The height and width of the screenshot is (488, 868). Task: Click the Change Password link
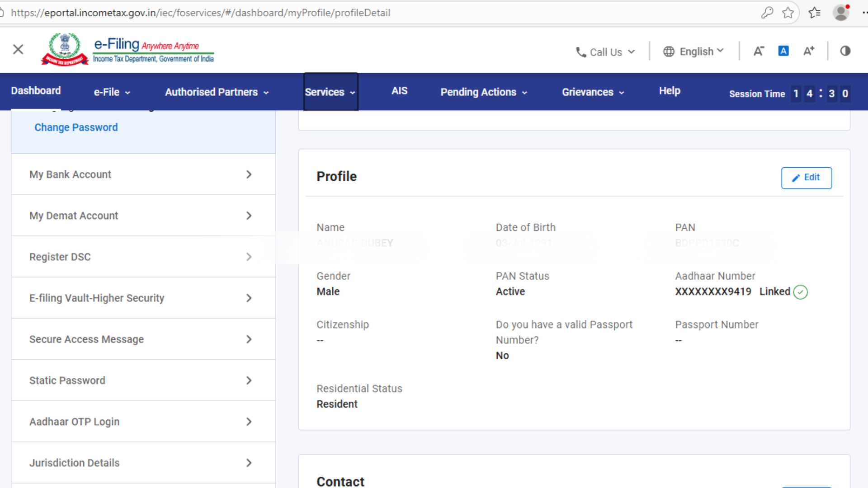point(76,127)
